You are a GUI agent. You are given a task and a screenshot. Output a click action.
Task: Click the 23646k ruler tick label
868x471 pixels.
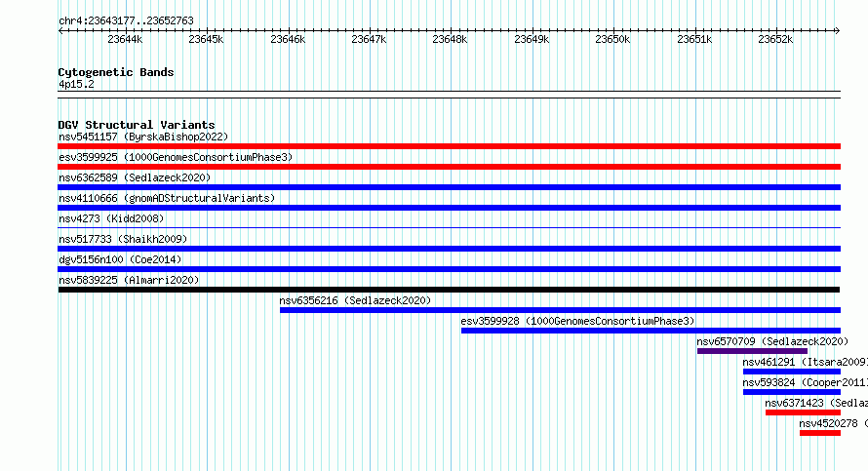(x=288, y=39)
